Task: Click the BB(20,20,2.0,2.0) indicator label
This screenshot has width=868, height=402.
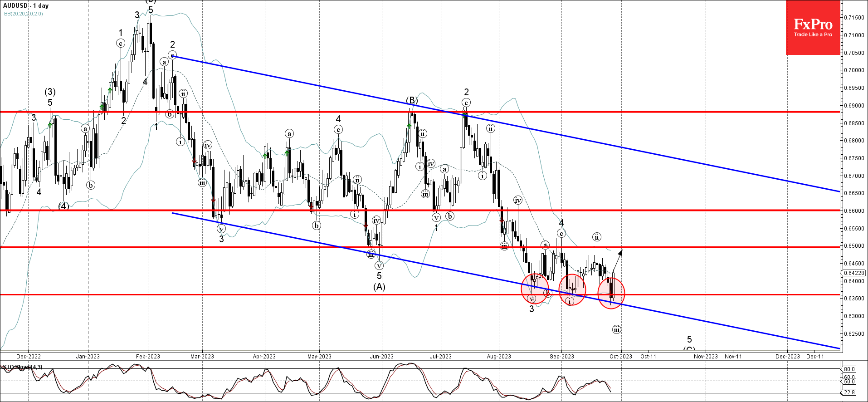Action: (24, 14)
